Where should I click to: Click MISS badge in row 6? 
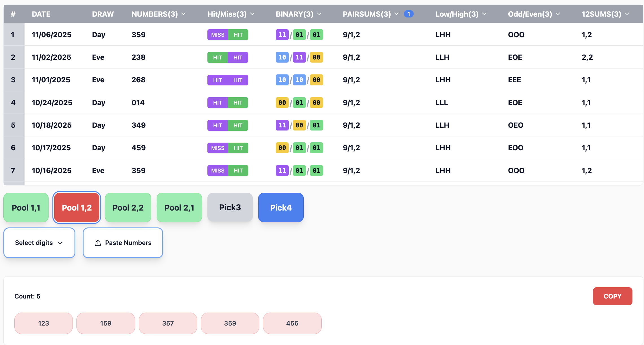218,148
